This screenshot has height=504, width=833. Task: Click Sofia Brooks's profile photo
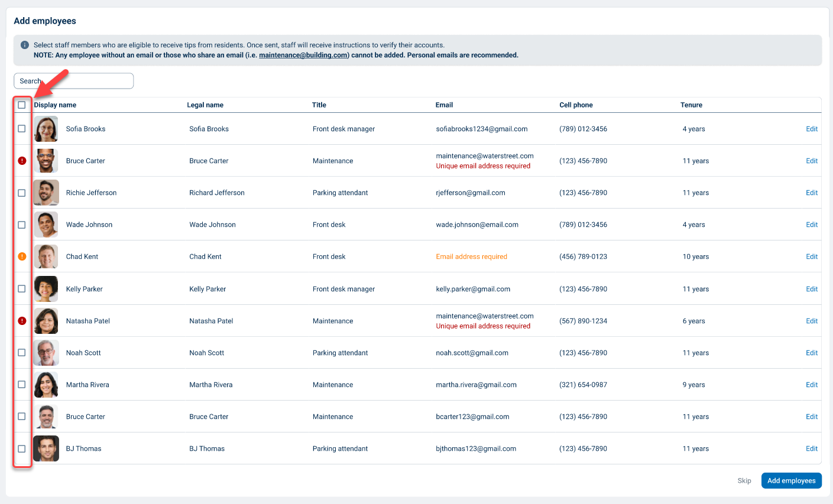pyautogui.click(x=46, y=129)
